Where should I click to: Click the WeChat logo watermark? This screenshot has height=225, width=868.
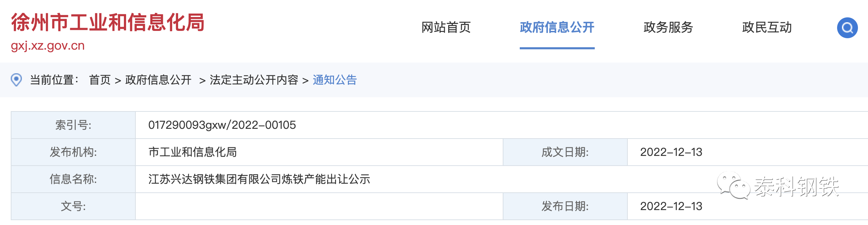point(733,186)
